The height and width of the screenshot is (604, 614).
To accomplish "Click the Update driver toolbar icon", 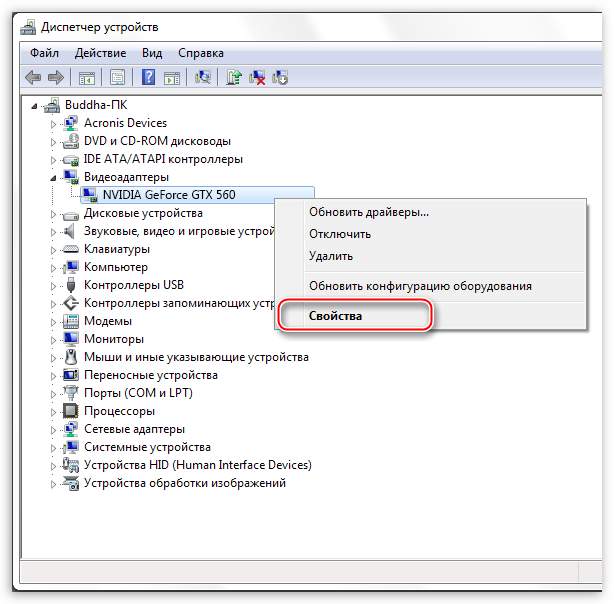I will pos(235,77).
